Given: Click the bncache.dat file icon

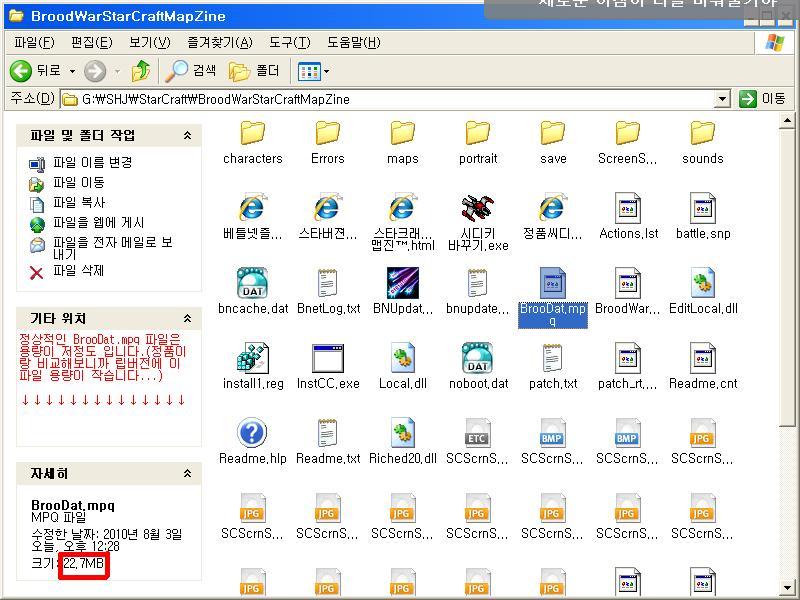Looking at the screenshot, I should (x=252, y=283).
